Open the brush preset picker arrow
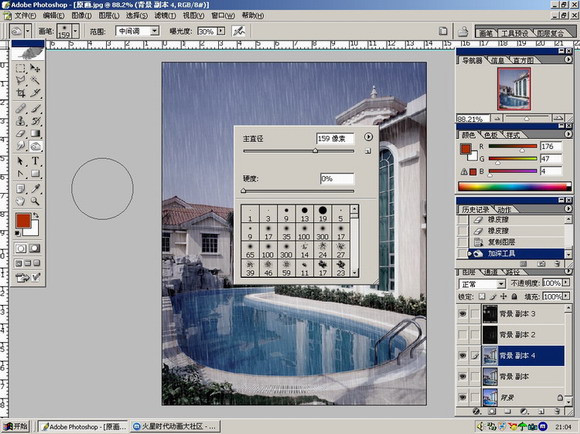 (75, 31)
